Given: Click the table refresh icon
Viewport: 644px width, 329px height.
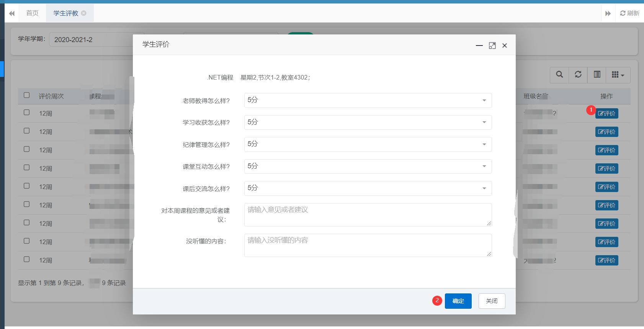Looking at the screenshot, I should [578, 75].
